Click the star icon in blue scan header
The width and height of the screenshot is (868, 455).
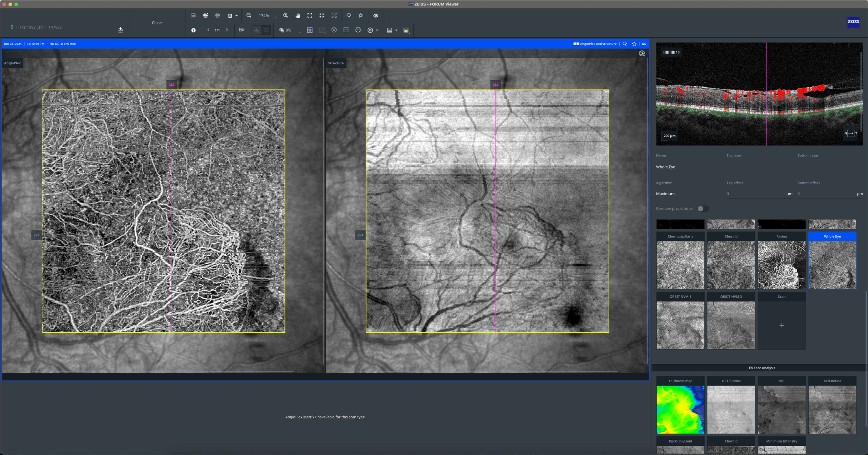[x=634, y=44]
